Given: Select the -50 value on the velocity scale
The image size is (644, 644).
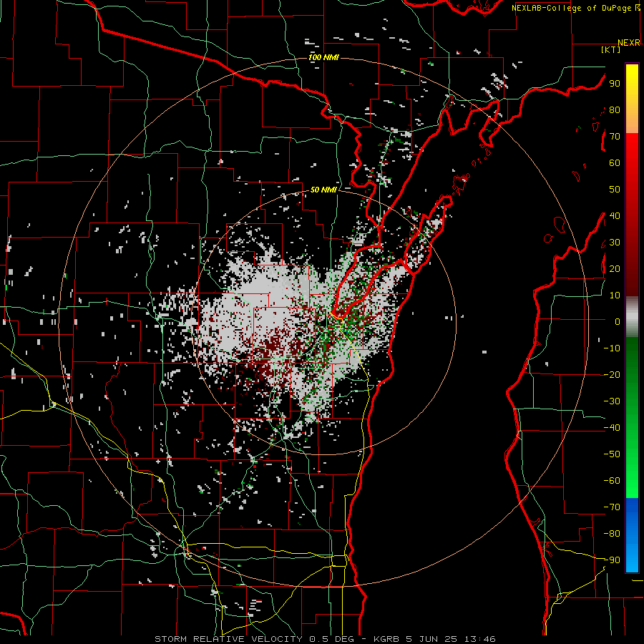Looking at the screenshot, I should click(x=612, y=454).
